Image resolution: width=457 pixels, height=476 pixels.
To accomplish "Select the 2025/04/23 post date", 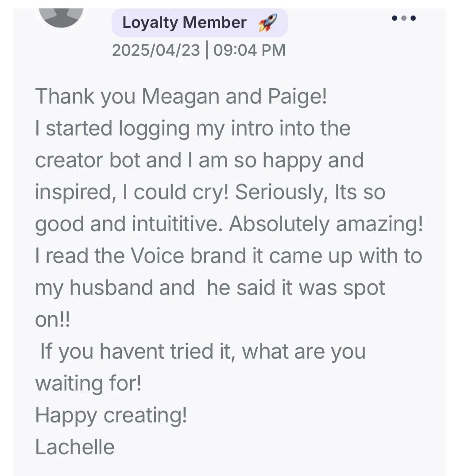I will (x=156, y=50).
